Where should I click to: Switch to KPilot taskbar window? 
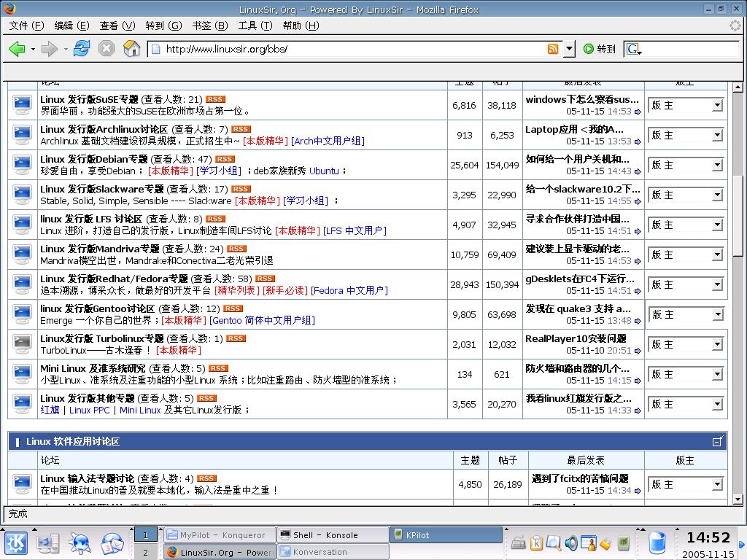(x=446, y=535)
